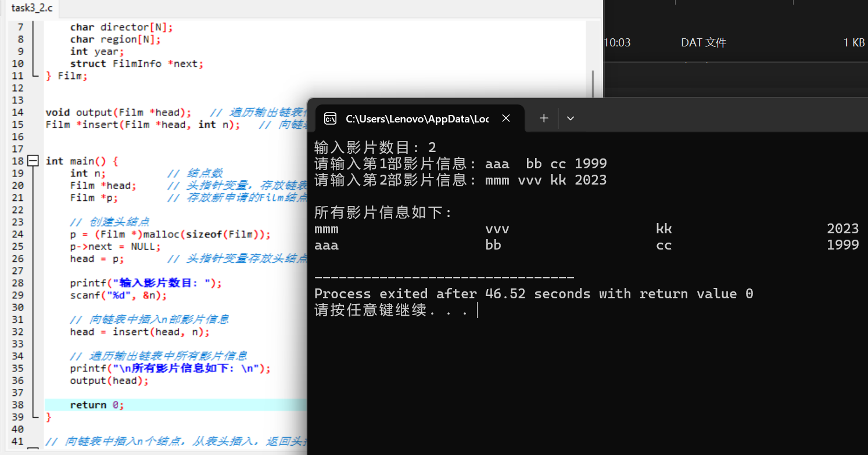Image resolution: width=868 pixels, height=455 pixels.
Task: Open a new terminal tab with plus
Action: point(544,118)
